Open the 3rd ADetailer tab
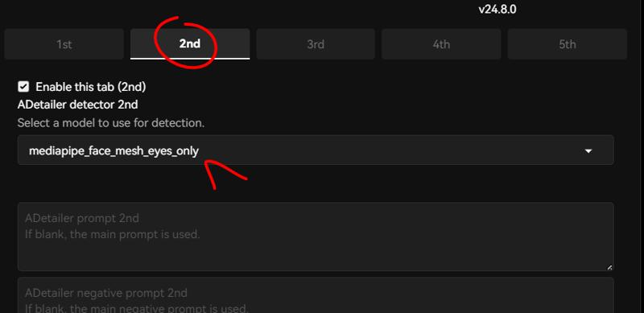 316,44
